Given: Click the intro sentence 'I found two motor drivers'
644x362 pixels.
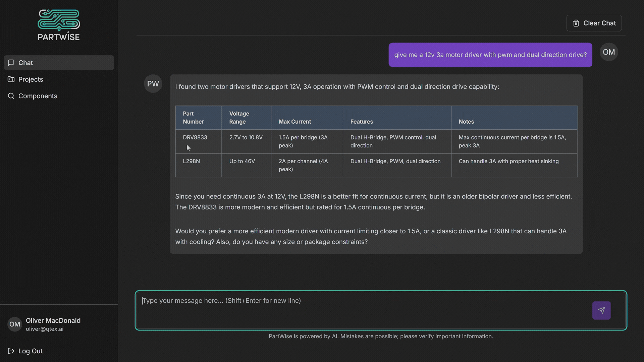Looking at the screenshot, I should tap(337, 87).
